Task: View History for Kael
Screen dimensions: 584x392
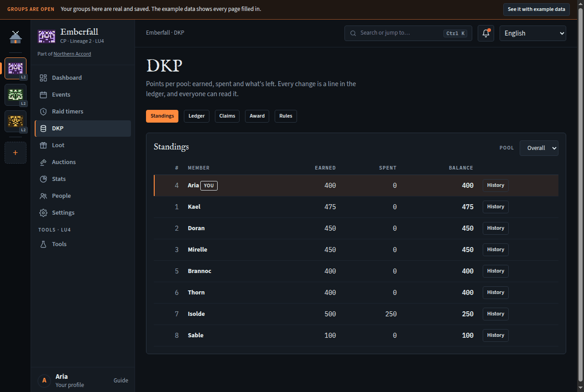Action: (x=495, y=207)
